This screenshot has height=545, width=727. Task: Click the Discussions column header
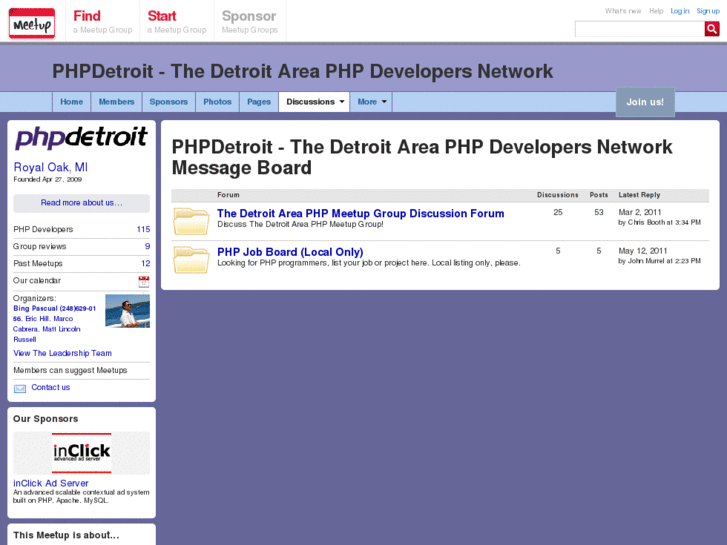click(x=557, y=195)
